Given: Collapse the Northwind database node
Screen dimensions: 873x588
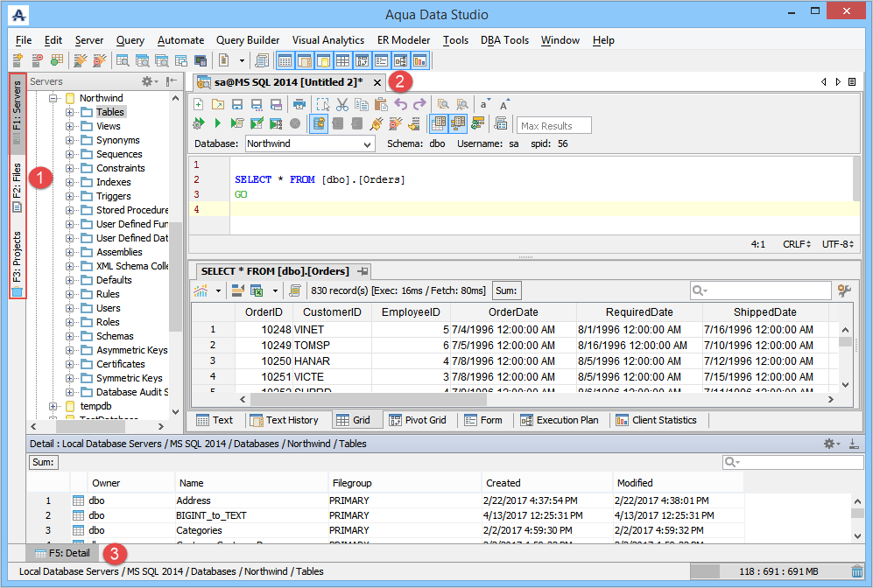Looking at the screenshot, I should coord(53,98).
